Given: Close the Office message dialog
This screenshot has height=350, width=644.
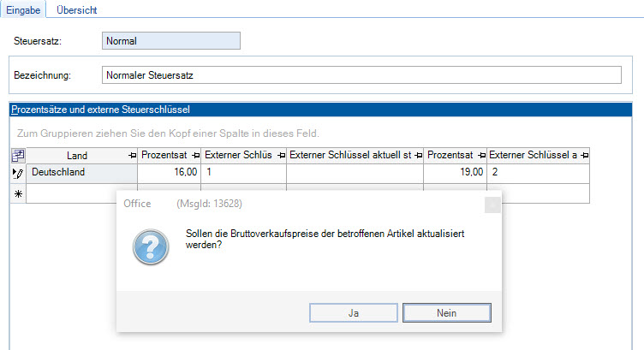Looking at the screenshot, I should point(492,204).
